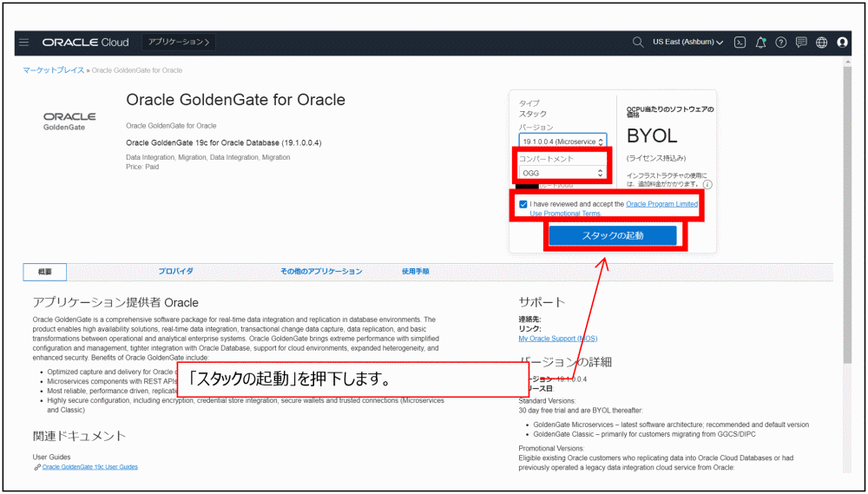Screen dimensions: 868x494
Task: Click the info icon beside infrastructure note
Action: pos(707,184)
